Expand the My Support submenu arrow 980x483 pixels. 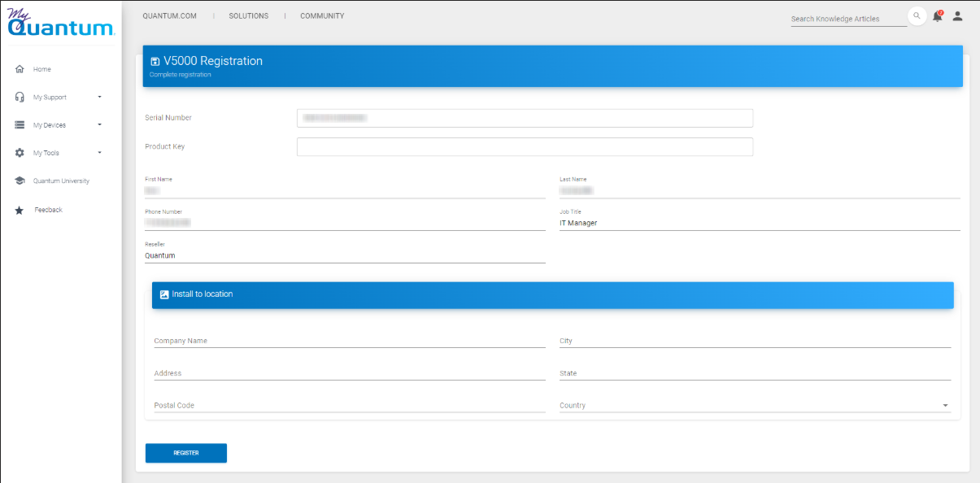coord(99,97)
